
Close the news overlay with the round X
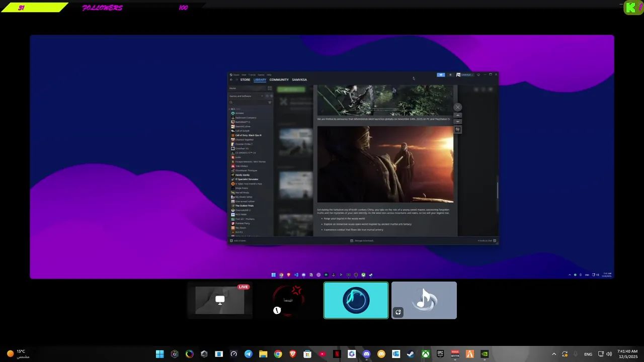pyautogui.click(x=457, y=107)
